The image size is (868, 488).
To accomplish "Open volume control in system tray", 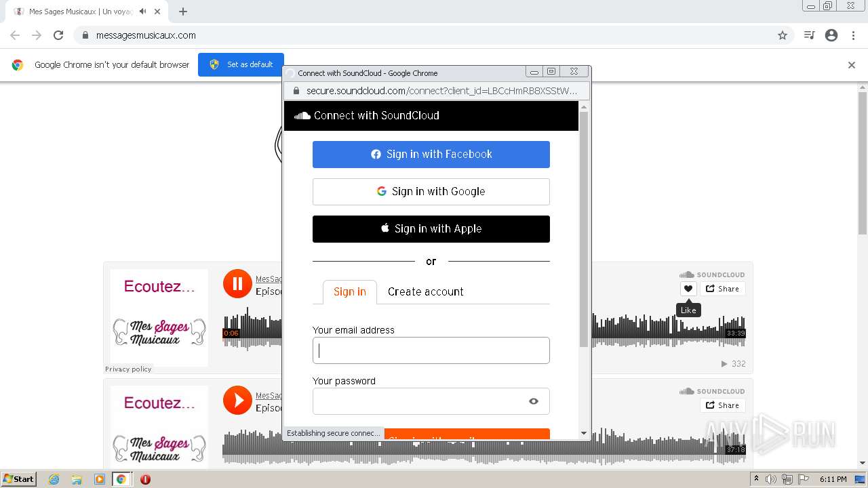I will pyautogui.click(x=771, y=479).
